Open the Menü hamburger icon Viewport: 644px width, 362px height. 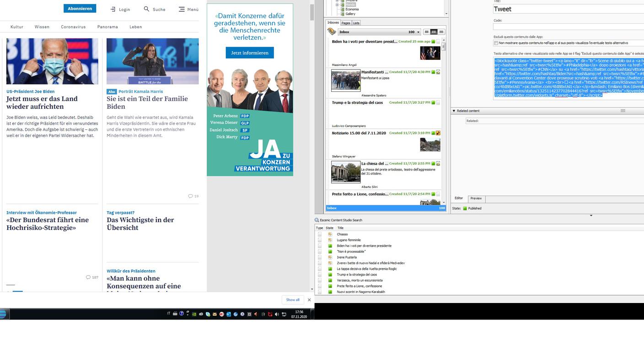(x=182, y=9)
